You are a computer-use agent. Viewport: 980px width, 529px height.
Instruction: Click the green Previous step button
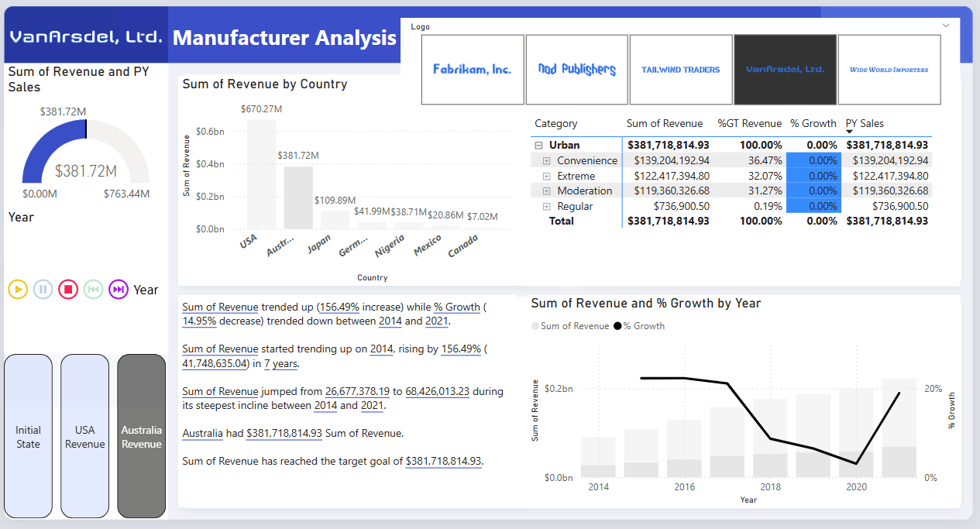93,290
